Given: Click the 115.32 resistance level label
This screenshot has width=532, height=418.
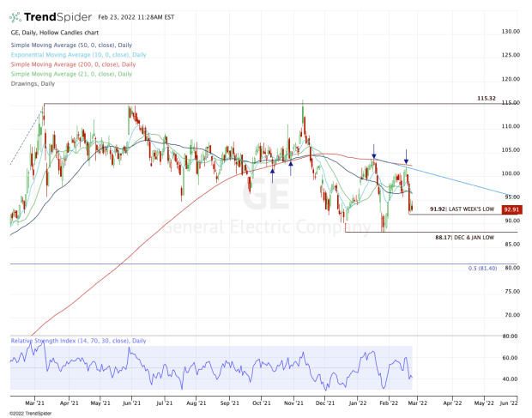Looking at the screenshot, I should click(487, 99).
